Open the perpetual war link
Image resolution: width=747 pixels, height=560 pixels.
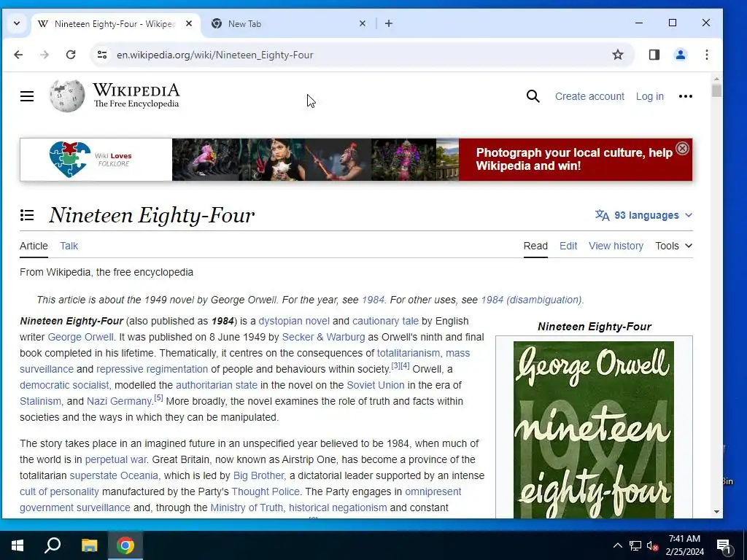tap(116, 459)
